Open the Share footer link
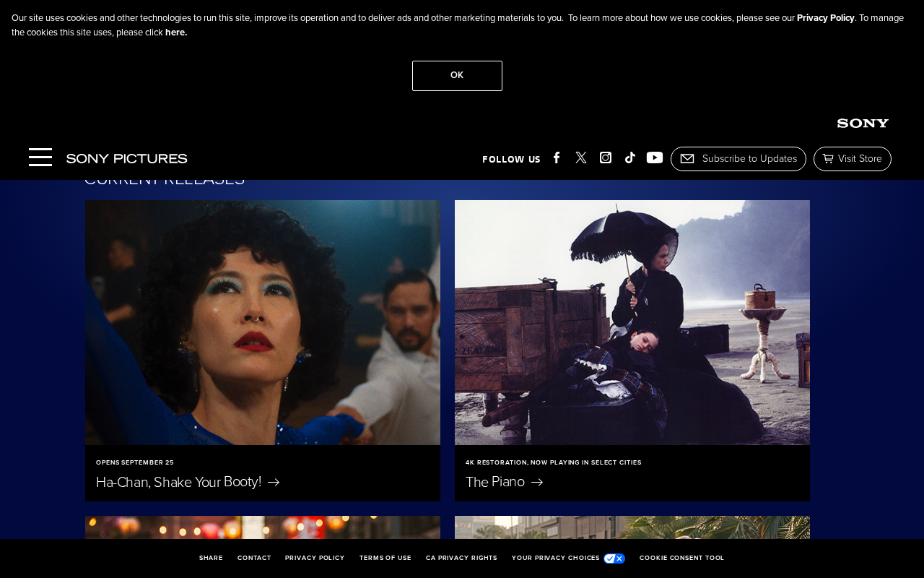This screenshot has height=578, width=924. pyautogui.click(x=211, y=558)
